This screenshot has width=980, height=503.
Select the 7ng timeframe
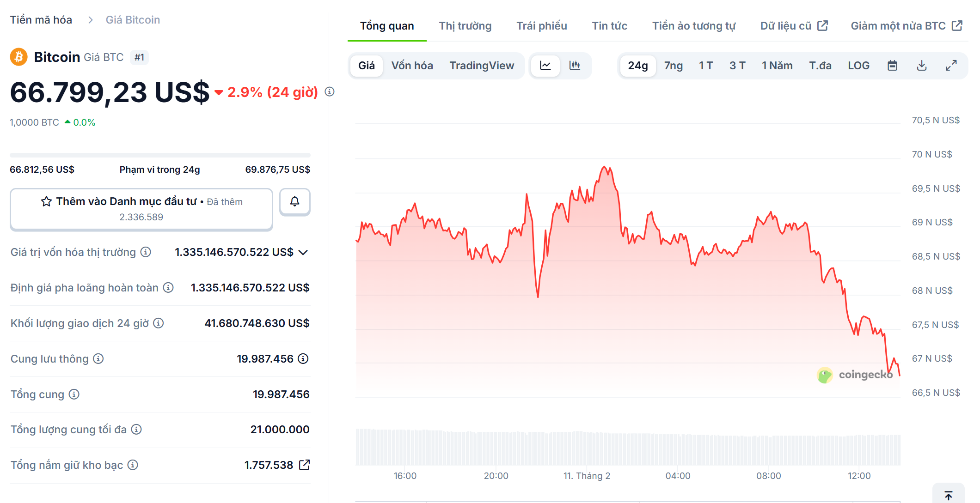(673, 66)
